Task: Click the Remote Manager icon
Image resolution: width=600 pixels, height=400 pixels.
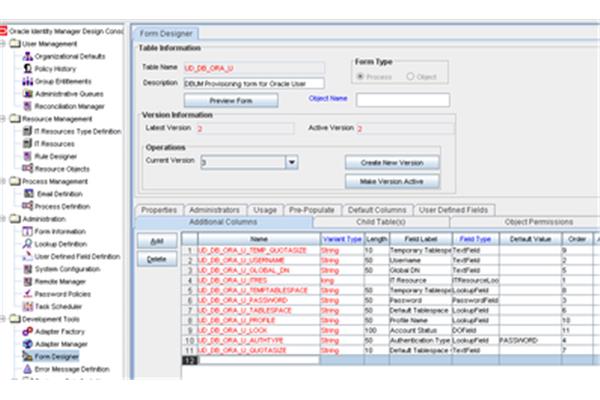Action: (x=28, y=281)
